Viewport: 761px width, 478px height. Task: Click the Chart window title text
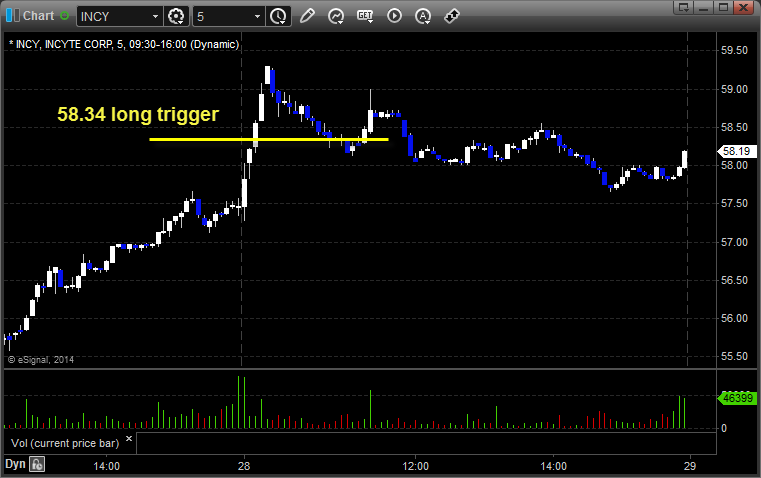click(x=38, y=16)
